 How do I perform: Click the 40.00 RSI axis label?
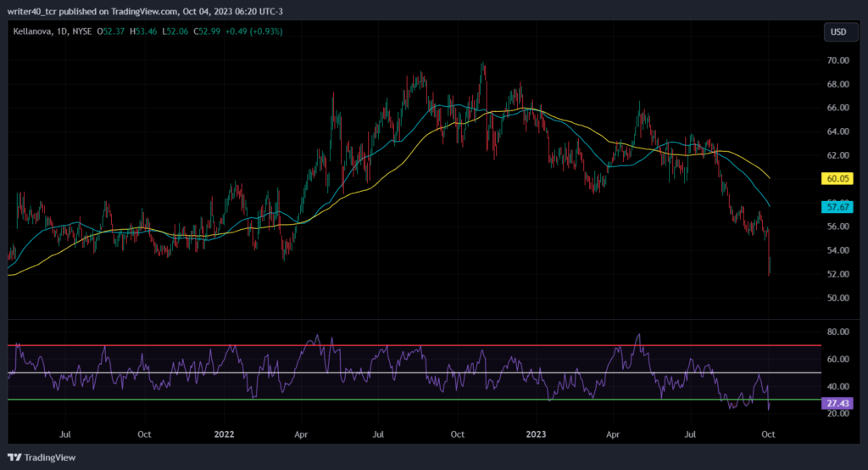[838, 386]
